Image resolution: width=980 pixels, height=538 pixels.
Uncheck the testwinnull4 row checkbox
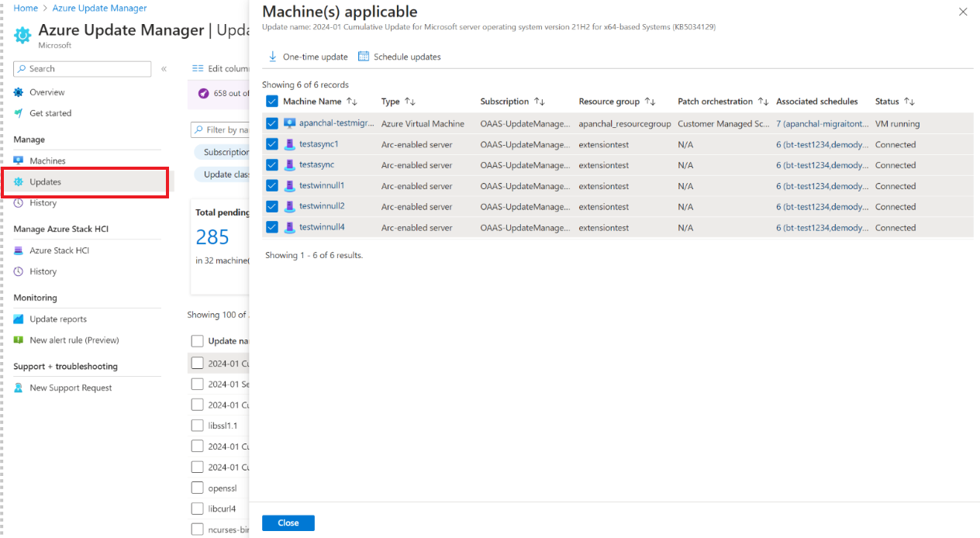(272, 227)
